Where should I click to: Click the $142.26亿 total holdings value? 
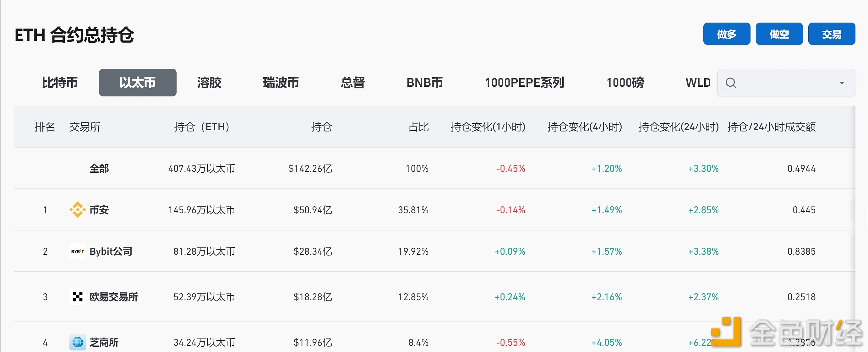pos(310,168)
